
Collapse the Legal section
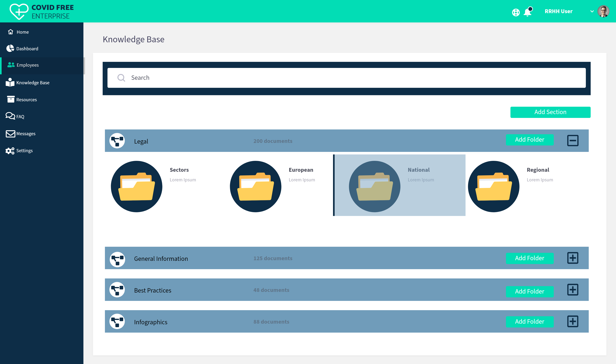coord(573,141)
